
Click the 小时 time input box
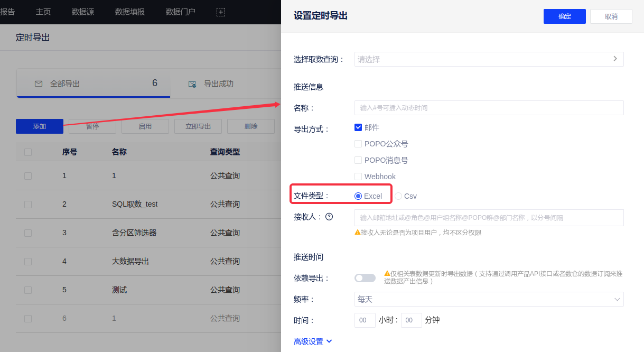(x=365, y=320)
